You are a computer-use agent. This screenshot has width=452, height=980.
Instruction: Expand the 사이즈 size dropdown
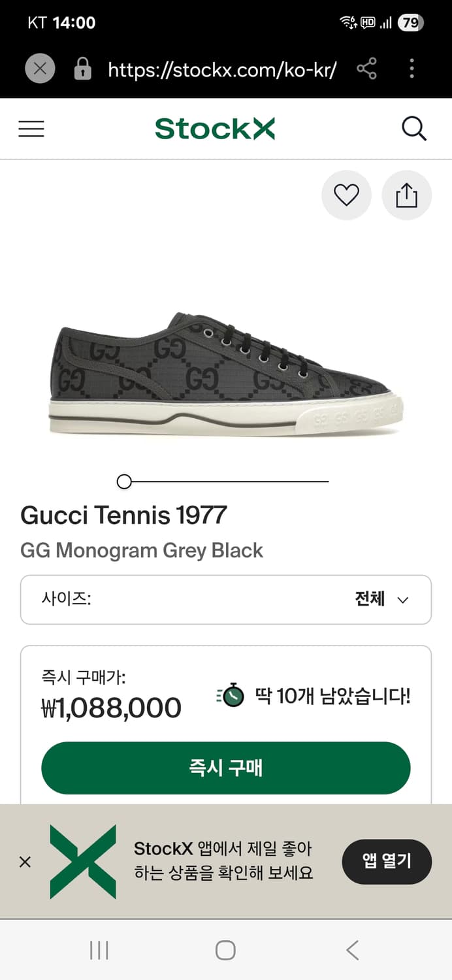click(225, 599)
